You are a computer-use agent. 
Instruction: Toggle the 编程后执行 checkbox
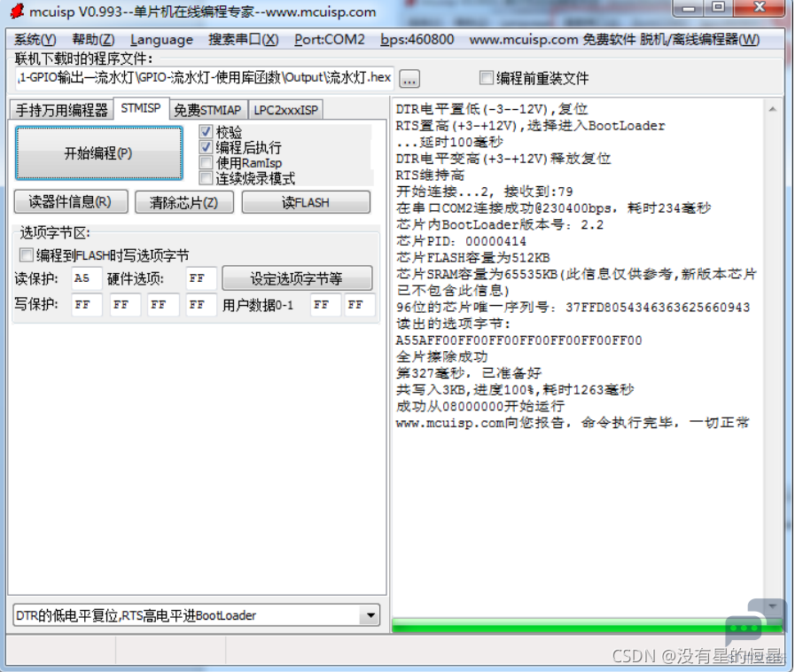tap(206, 147)
